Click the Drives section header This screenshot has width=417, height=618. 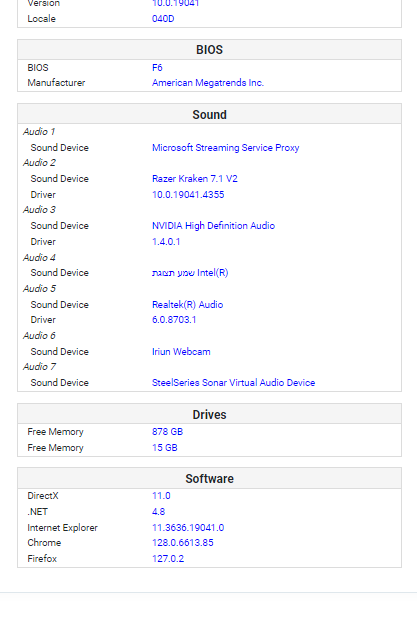(209, 414)
